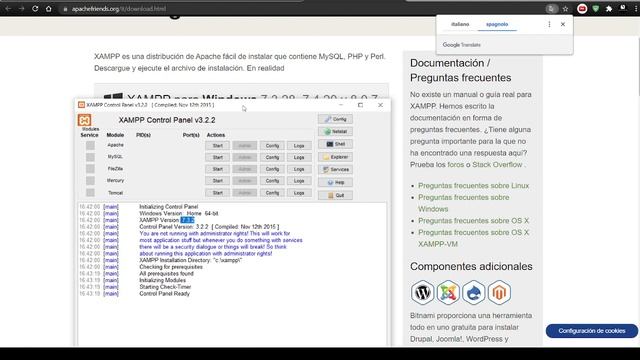The width and height of the screenshot is (640, 360).
Task: Open Config for the Apache module
Action: [272, 146]
